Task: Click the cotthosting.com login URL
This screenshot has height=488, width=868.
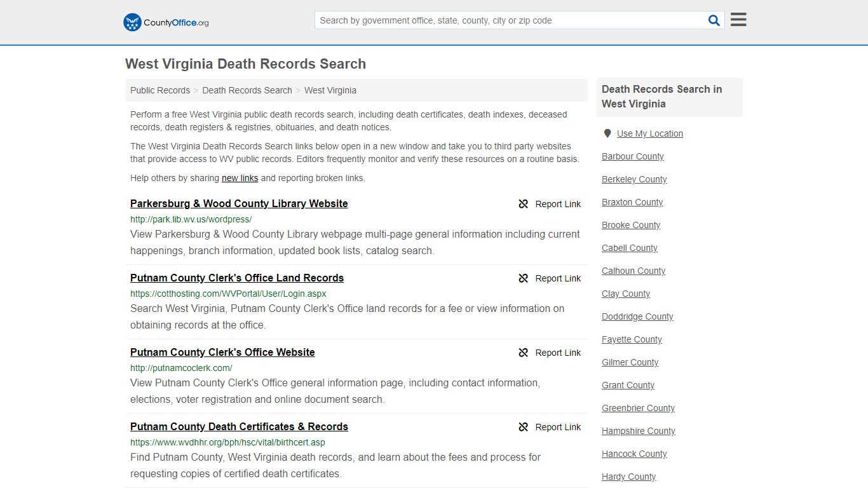Action: (228, 294)
